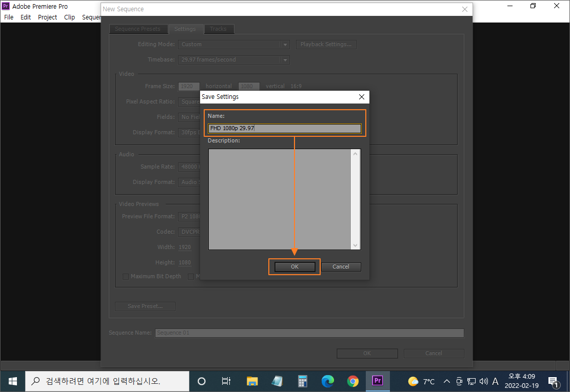Click the Description scrollbar up arrow
This screenshot has height=392, width=570.
355,154
